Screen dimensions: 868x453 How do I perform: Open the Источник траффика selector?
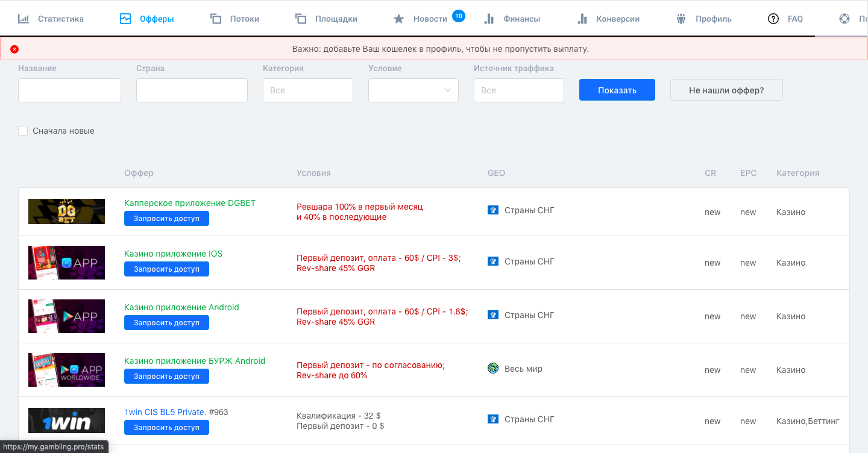[519, 90]
